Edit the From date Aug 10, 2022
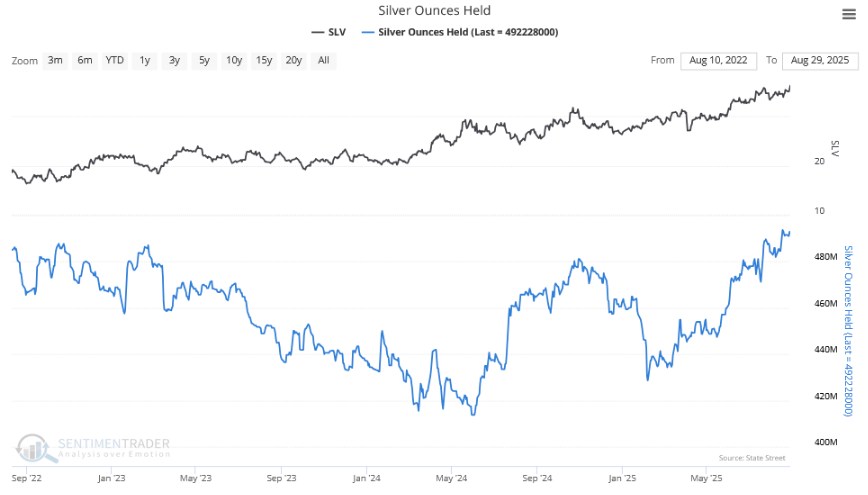This screenshot has width=868, height=495. [718, 60]
